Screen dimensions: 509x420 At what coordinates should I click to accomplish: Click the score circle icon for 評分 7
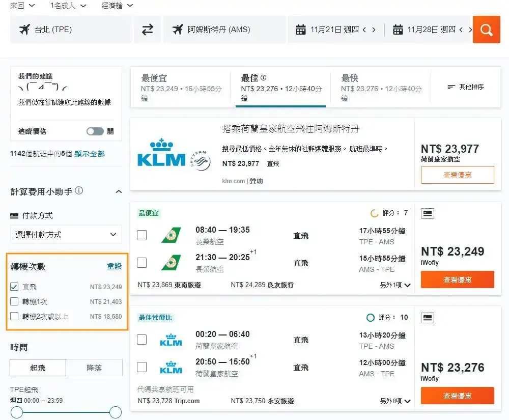click(x=374, y=213)
